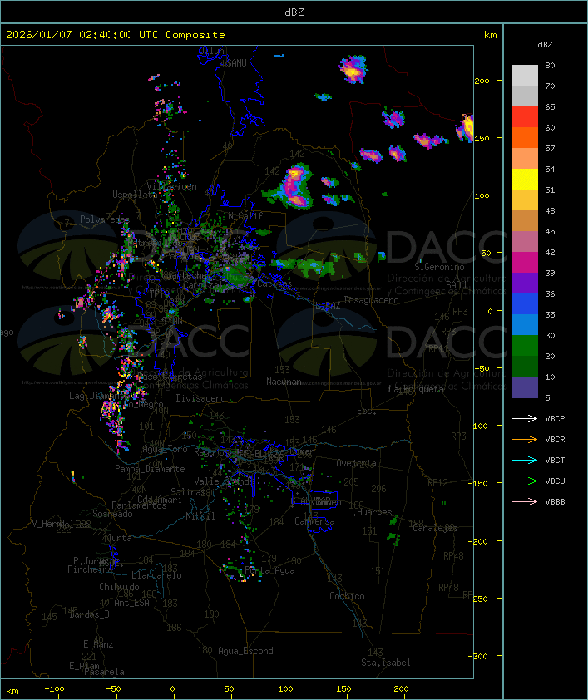The height and width of the screenshot is (700, 588).
Task: Click the white VBCP arrow icon
Action: coord(525,418)
